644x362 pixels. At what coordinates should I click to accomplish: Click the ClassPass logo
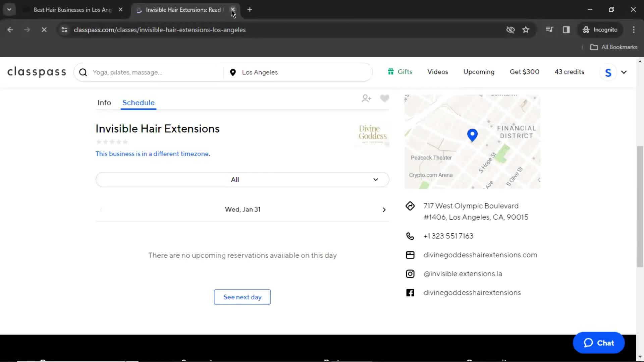click(37, 72)
